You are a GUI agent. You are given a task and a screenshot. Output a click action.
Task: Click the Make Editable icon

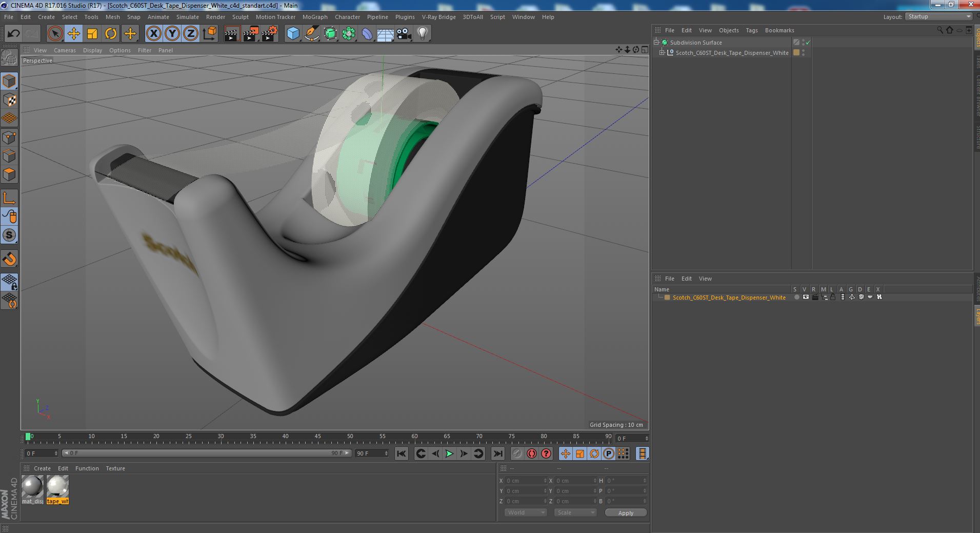pos(9,57)
